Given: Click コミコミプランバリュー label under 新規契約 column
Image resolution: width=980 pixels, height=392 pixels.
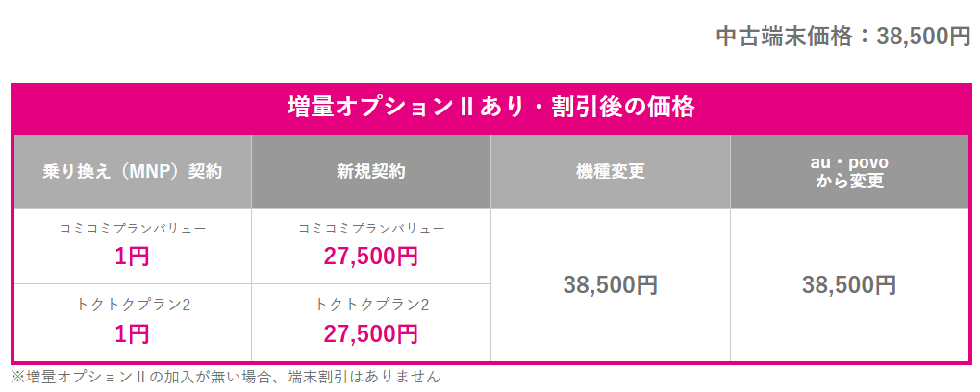Looking at the screenshot, I should click(x=371, y=229).
